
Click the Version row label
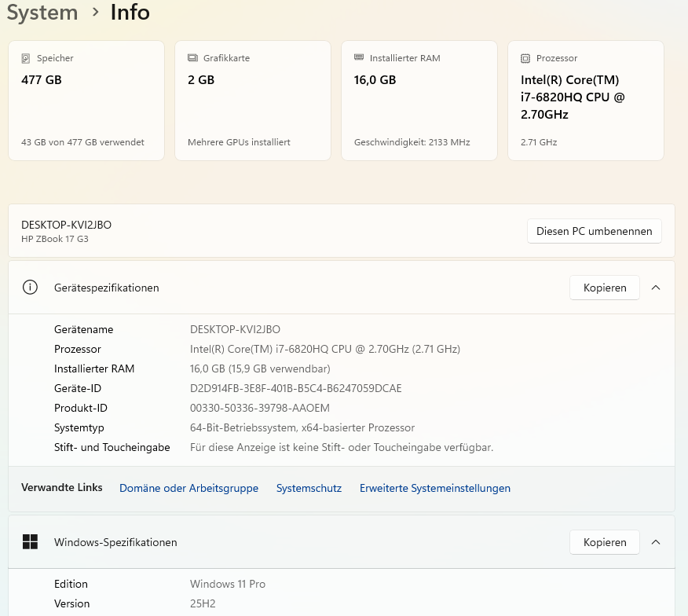[x=72, y=603]
